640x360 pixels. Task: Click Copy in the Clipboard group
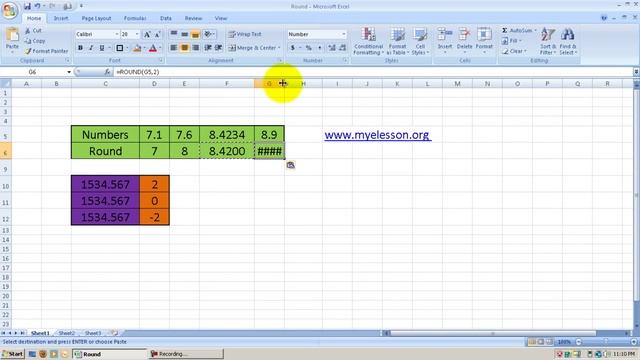(35, 41)
